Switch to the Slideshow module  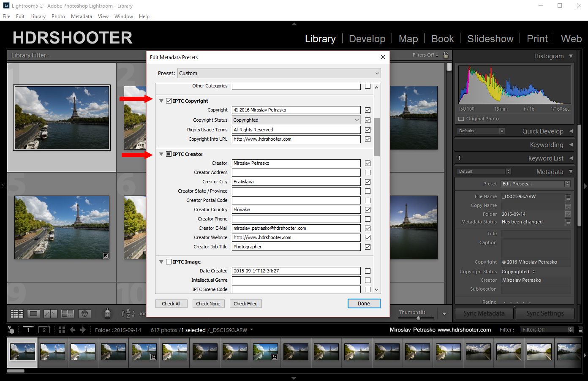[490, 39]
